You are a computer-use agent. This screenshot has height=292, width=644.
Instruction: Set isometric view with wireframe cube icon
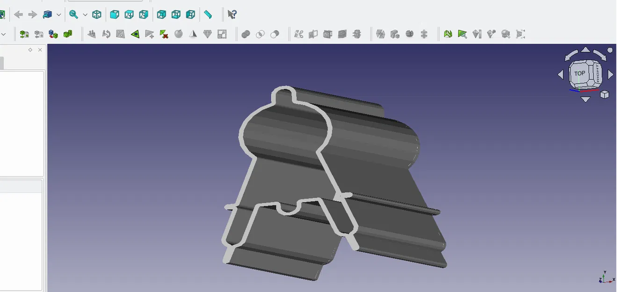(97, 14)
